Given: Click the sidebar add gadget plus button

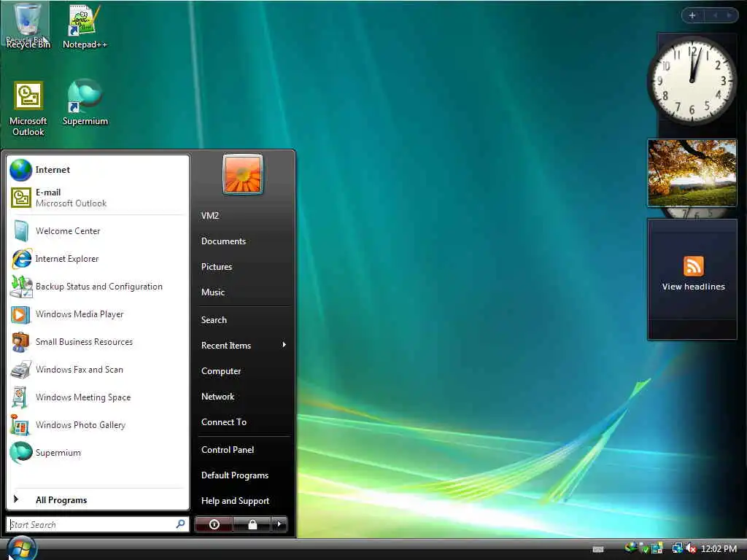Looking at the screenshot, I should tap(692, 15).
